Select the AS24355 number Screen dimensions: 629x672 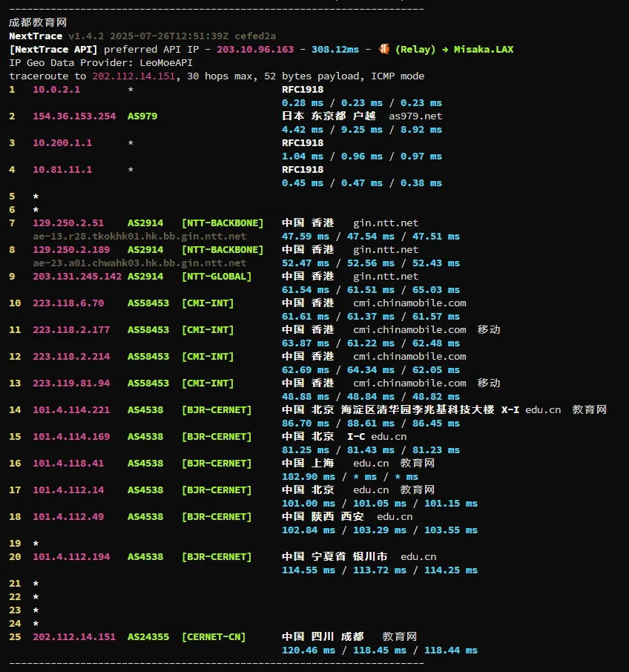(x=148, y=637)
